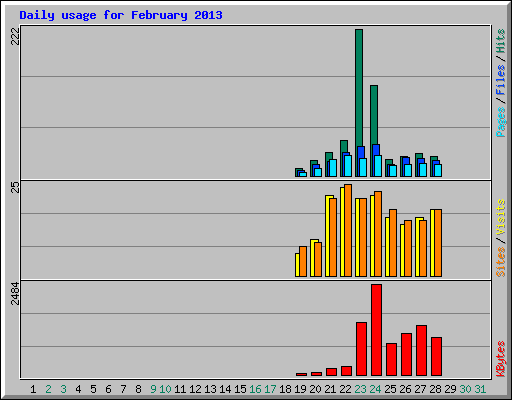Click the 'Daily usage for February 2013' title
Viewport: 512px width, 400px height.
coord(121,15)
